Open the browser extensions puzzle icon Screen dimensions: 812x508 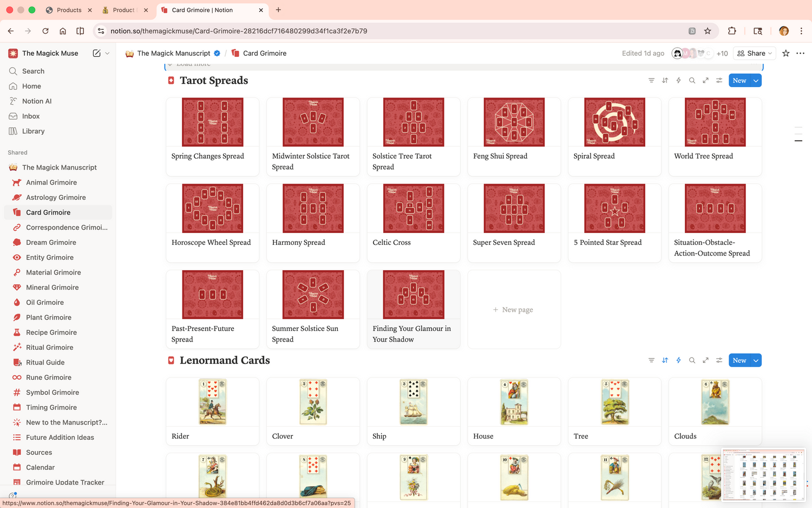(x=732, y=31)
